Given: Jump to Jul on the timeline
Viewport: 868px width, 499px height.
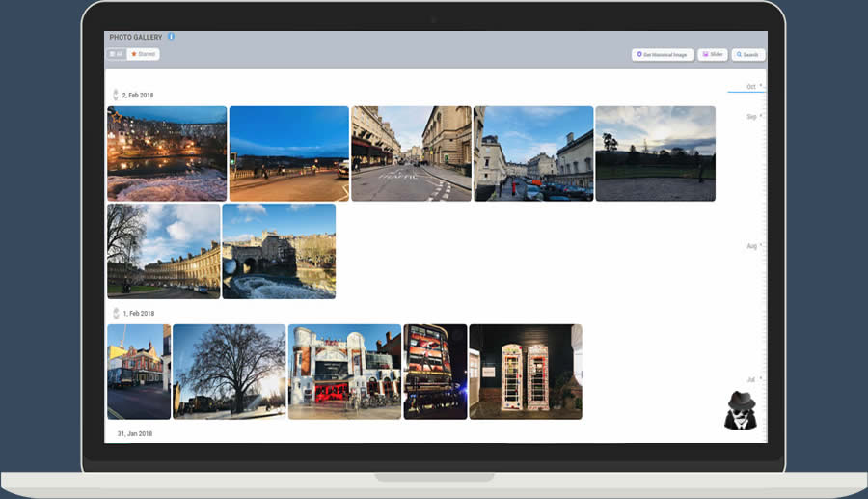Looking at the screenshot, I should pyautogui.click(x=751, y=380).
